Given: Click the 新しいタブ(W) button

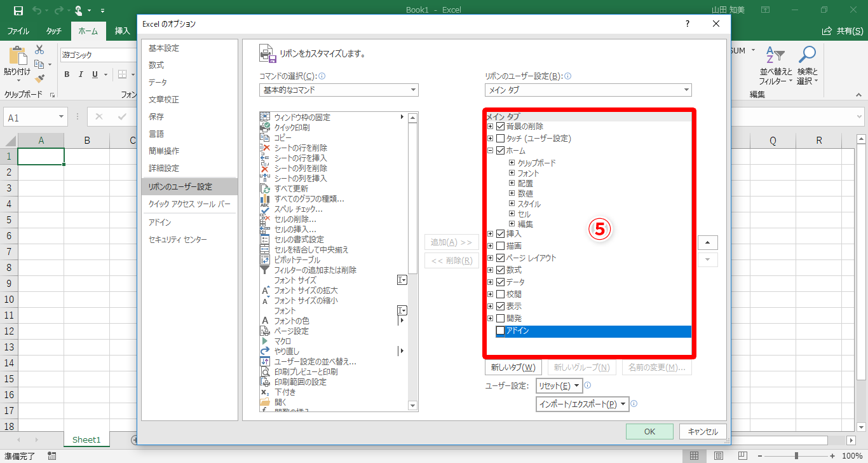Looking at the screenshot, I should pos(513,368).
